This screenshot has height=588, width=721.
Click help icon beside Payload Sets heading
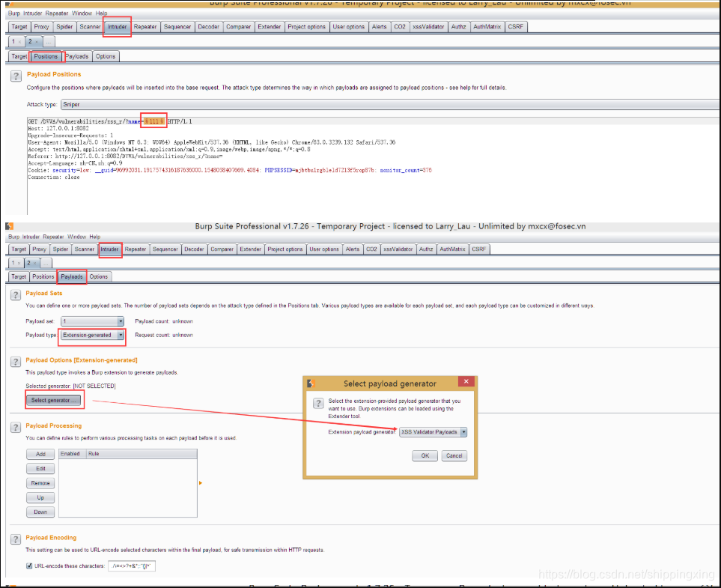click(x=16, y=295)
